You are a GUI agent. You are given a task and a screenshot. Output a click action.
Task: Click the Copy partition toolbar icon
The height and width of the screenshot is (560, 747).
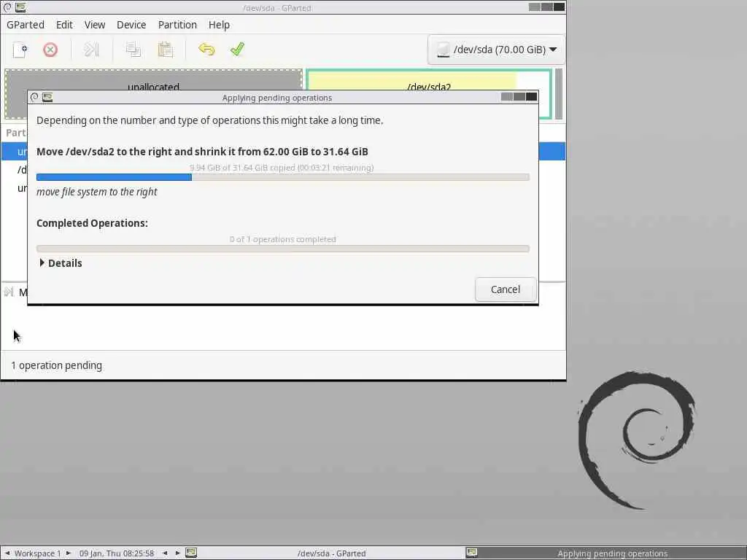[133, 50]
